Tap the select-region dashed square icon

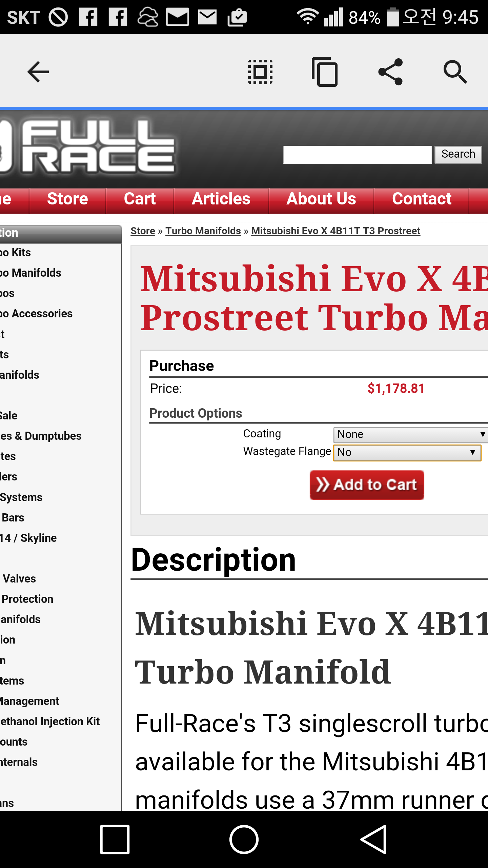coord(260,72)
